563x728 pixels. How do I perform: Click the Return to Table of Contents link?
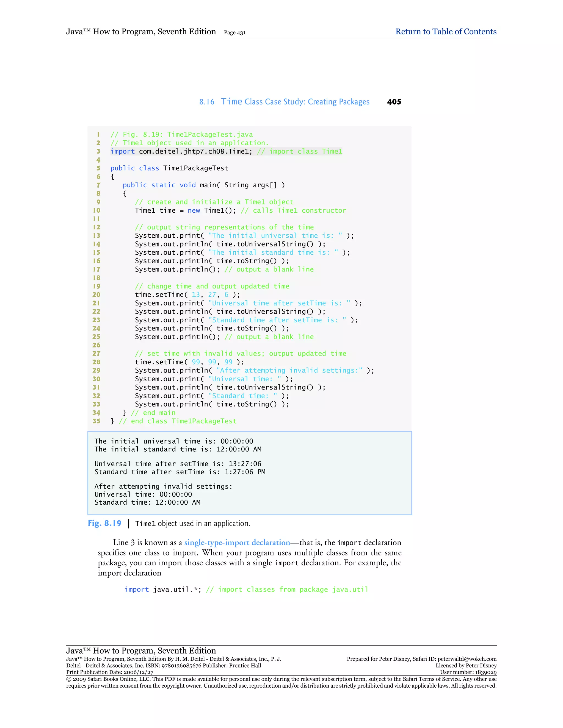(x=446, y=32)
